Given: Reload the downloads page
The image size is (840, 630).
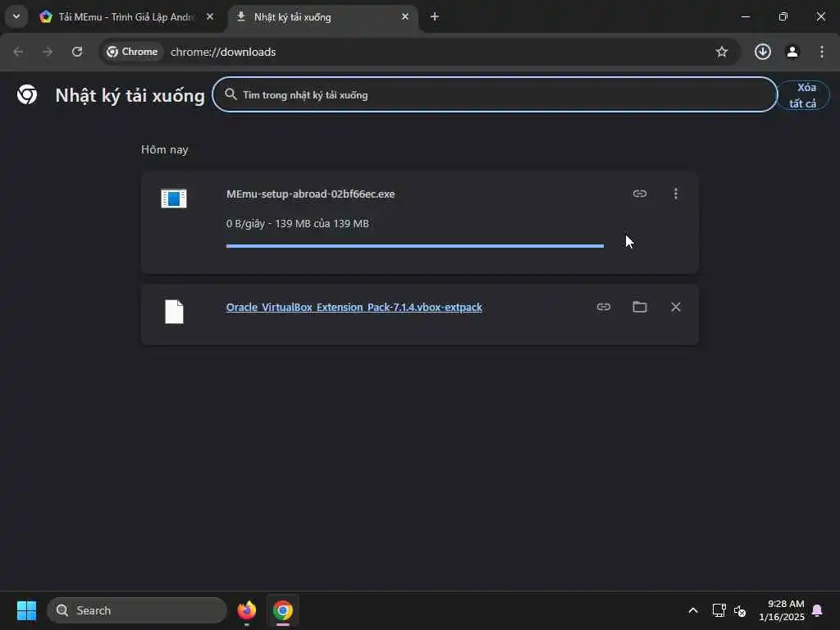Looking at the screenshot, I should point(77,52).
